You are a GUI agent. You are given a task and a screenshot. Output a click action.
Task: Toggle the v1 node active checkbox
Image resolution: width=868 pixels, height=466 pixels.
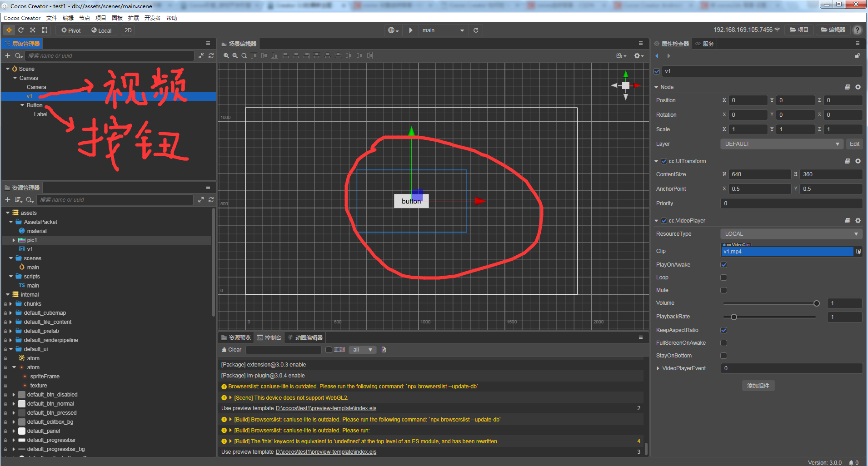click(x=657, y=71)
